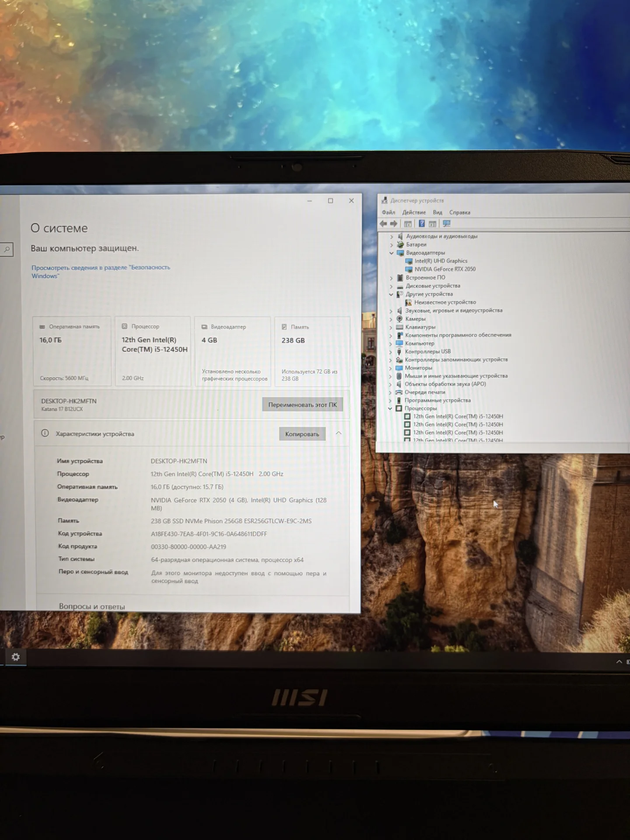Toggle the action pane toolbar icon

click(433, 224)
